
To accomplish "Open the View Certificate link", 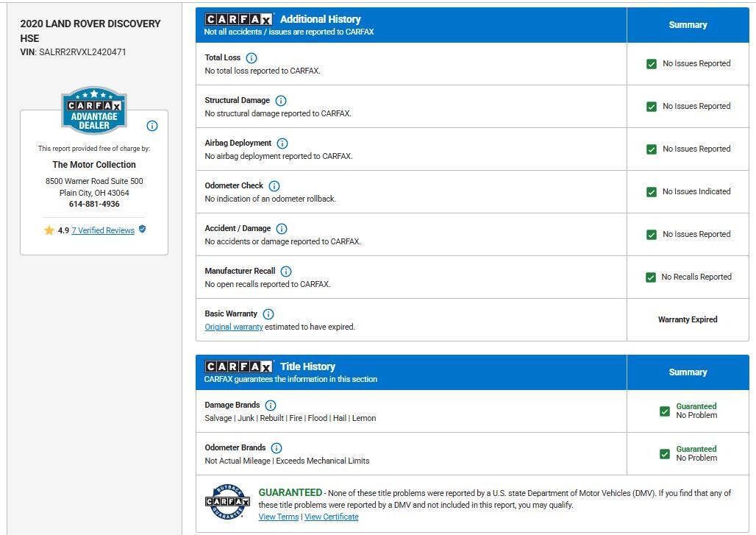I will [x=332, y=517].
